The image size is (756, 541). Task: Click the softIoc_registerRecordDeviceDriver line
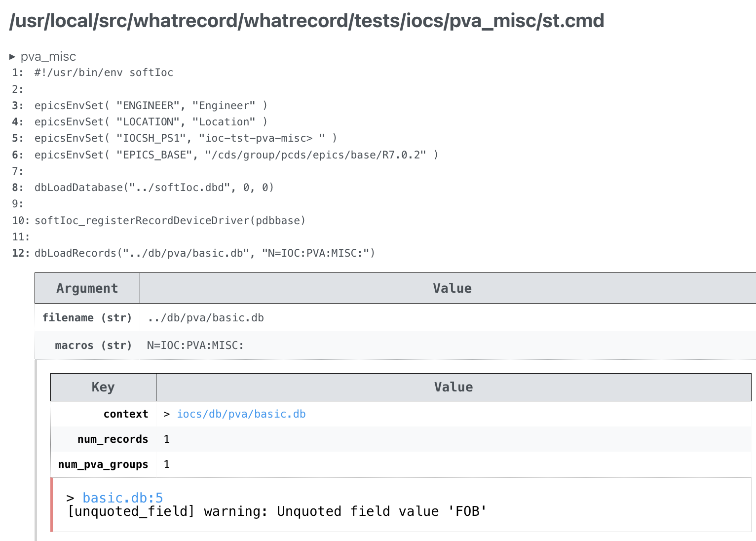click(x=170, y=220)
